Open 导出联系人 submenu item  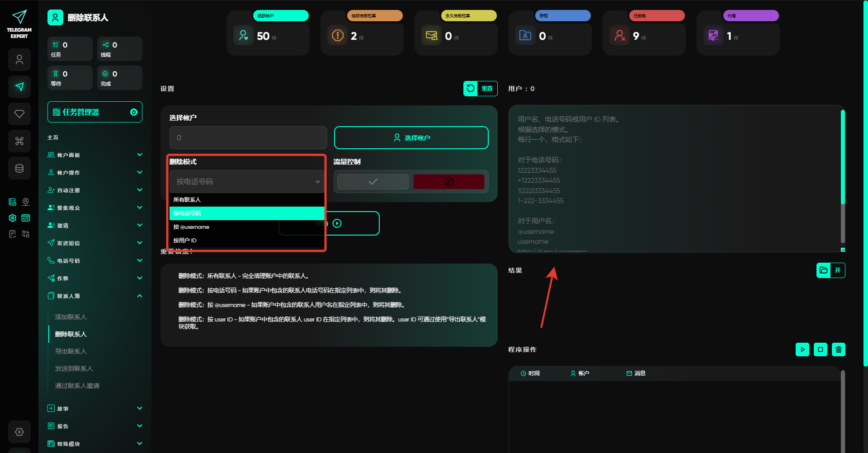(x=71, y=351)
